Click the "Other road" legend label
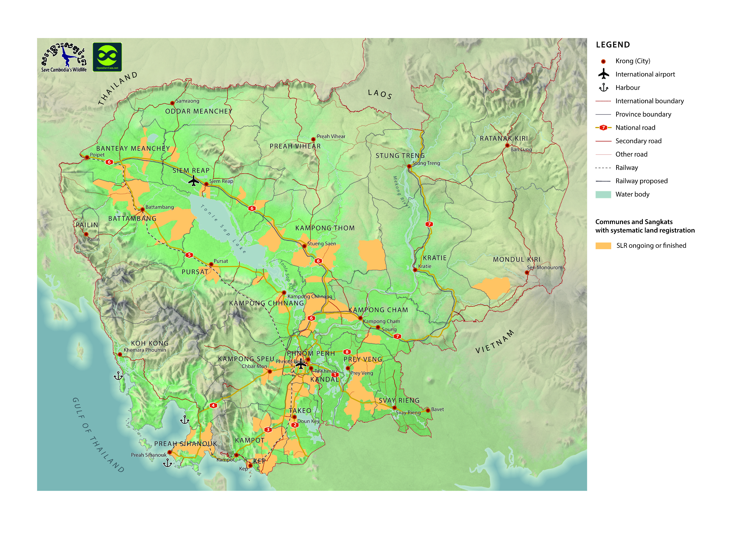 632,154
